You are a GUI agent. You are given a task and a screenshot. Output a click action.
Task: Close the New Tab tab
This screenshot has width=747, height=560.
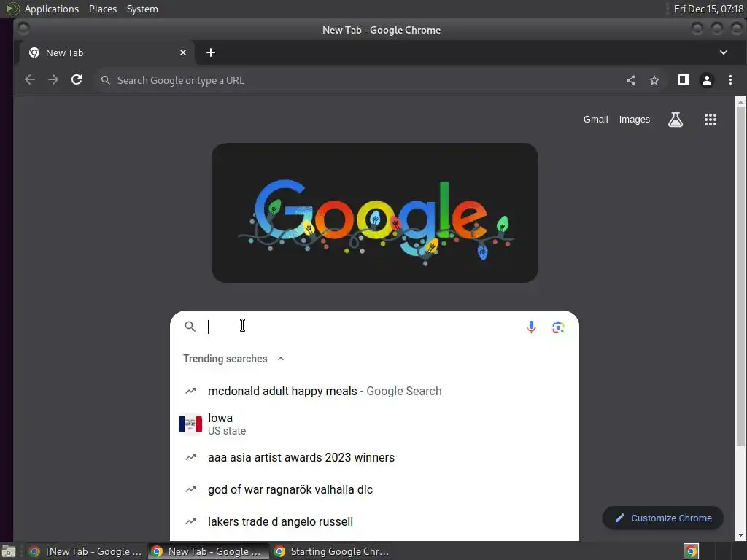tap(183, 52)
